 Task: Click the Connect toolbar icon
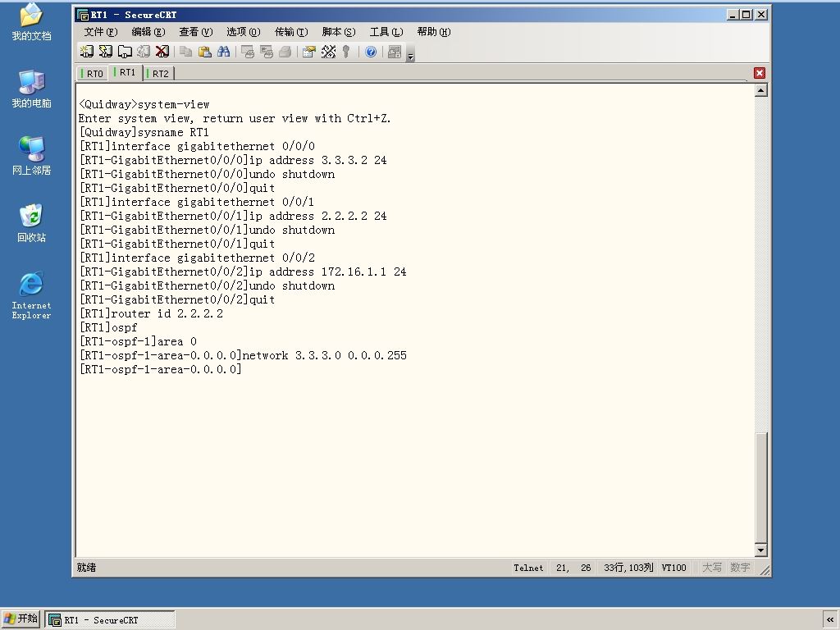click(x=87, y=52)
